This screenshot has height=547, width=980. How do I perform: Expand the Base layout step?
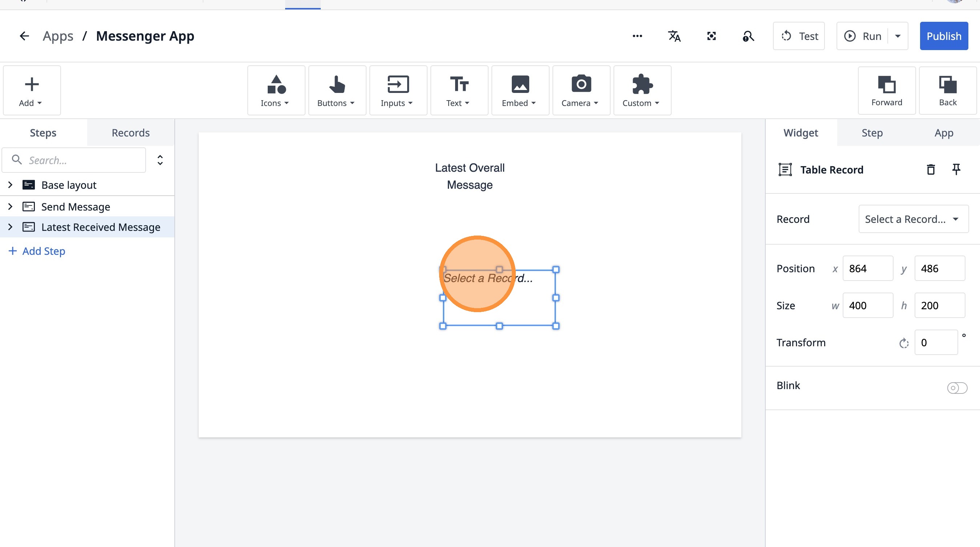point(10,185)
